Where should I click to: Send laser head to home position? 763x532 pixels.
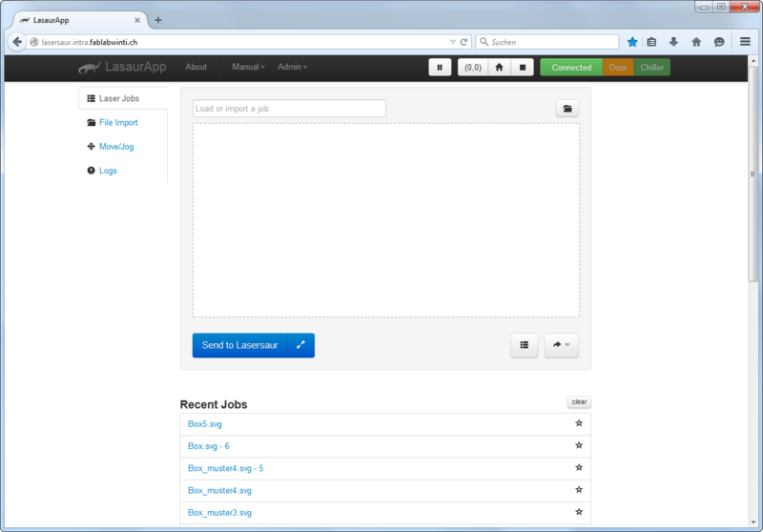(499, 68)
